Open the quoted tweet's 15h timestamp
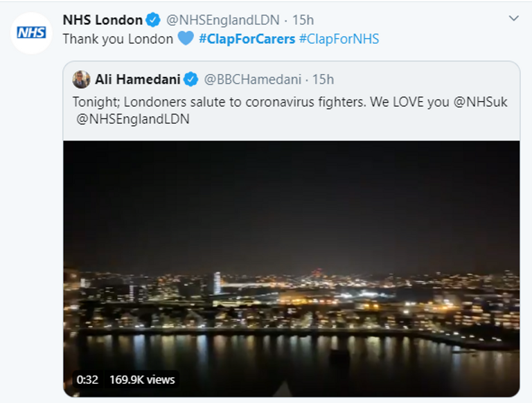532x403 pixels. click(x=323, y=80)
